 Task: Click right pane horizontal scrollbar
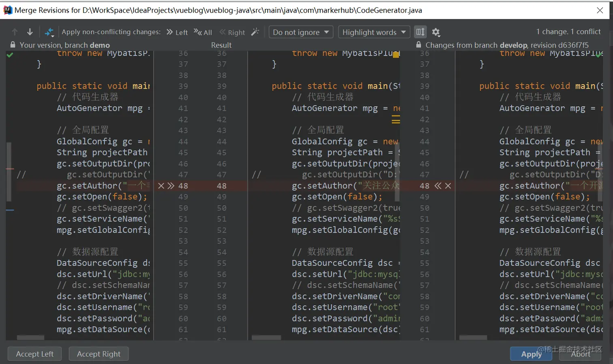[473, 337]
